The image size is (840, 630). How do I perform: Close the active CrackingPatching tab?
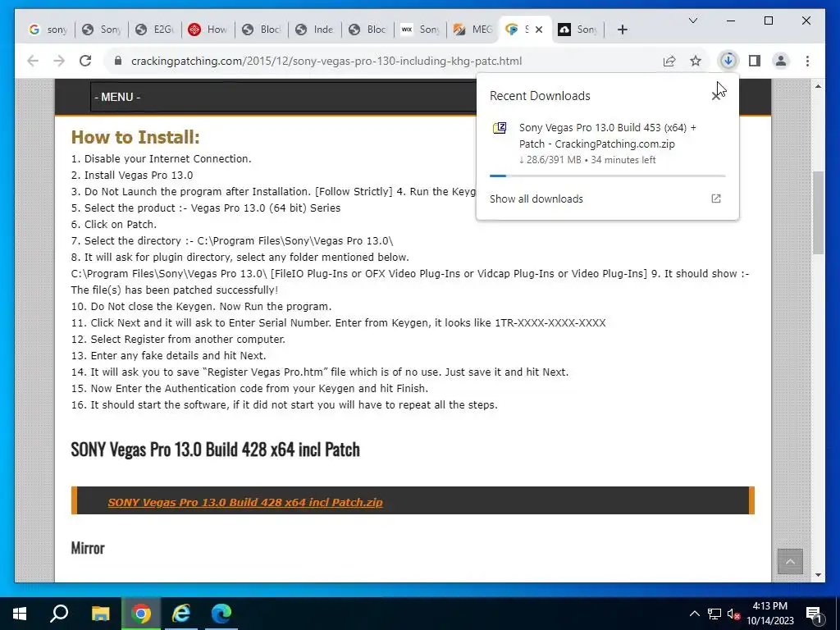pos(539,30)
